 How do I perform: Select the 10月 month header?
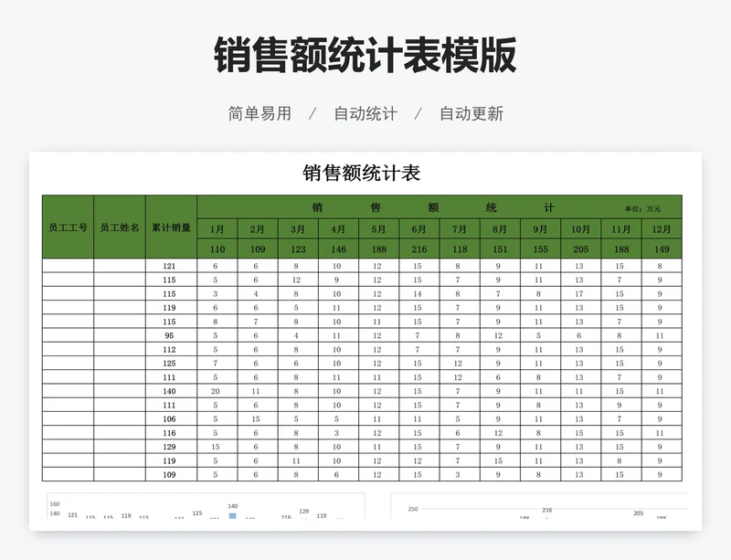pos(581,229)
